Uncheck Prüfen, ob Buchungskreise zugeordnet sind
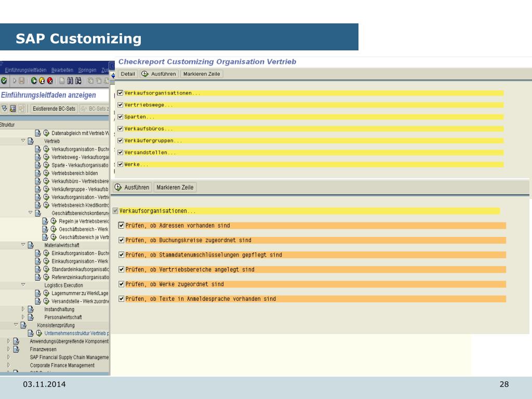This screenshot has height=399, width=532. coord(121,240)
